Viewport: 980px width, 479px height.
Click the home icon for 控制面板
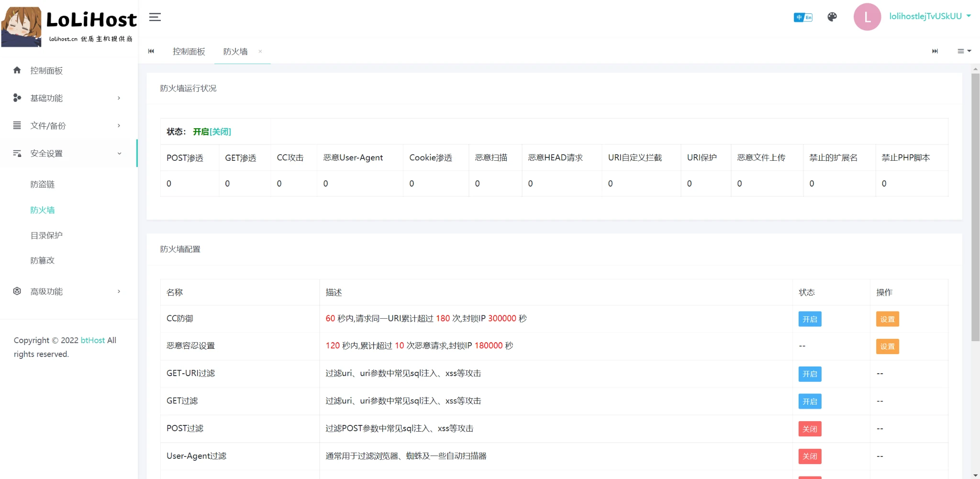tap(17, 70)
